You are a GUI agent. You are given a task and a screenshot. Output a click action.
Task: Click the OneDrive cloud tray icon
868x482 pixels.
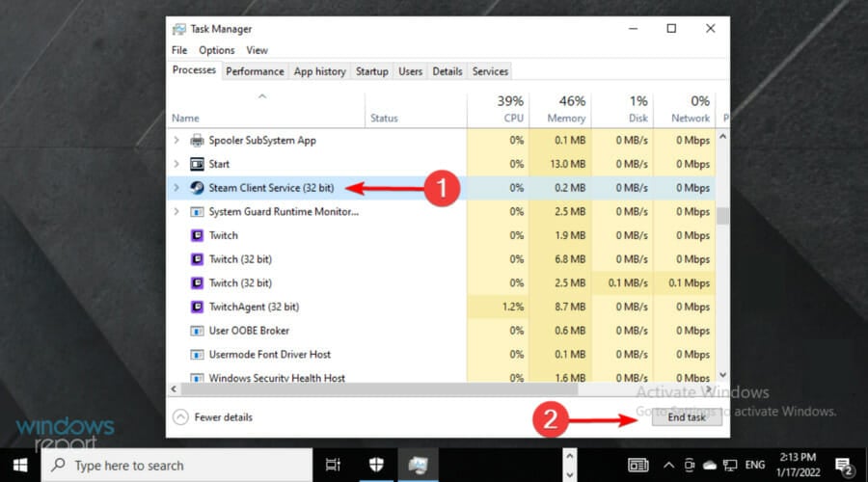[710, 466]
